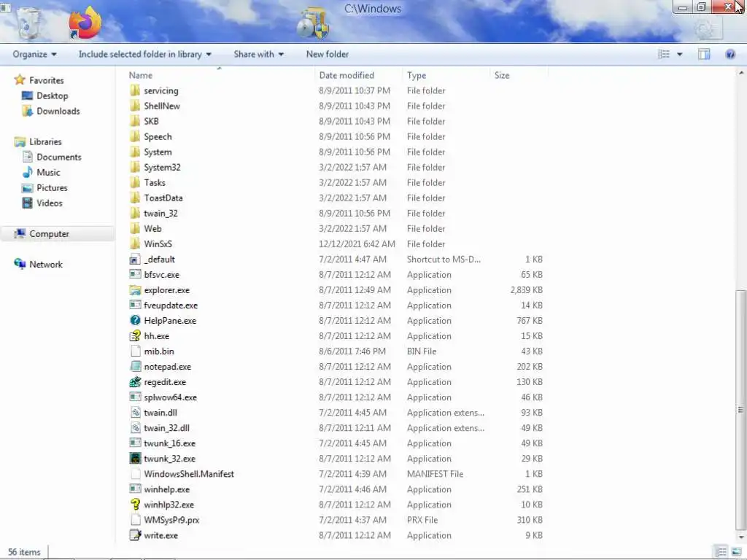Select the winhelp.exe file name
The height and width of the screenshot is (560, 747).
[167, 489]
